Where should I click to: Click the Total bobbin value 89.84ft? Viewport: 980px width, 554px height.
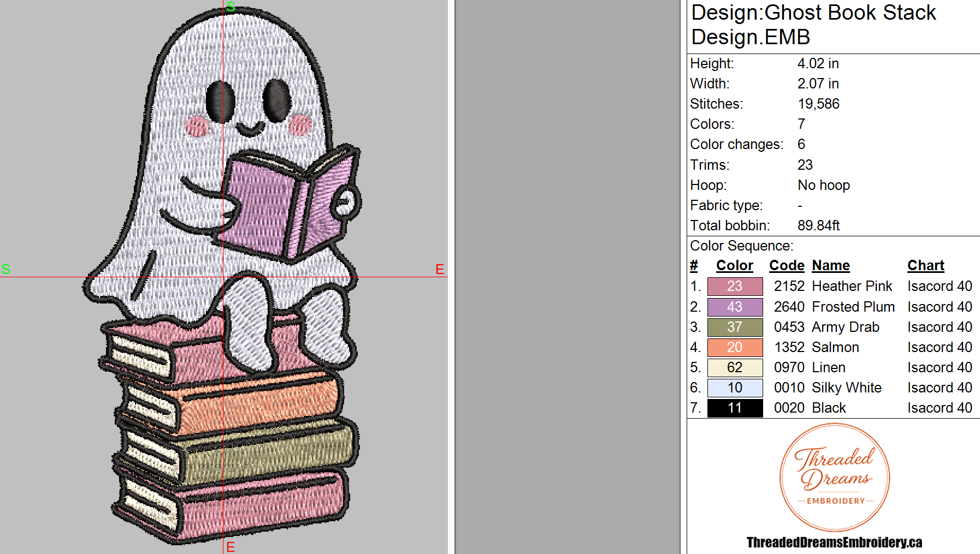[x=818, y=225]
